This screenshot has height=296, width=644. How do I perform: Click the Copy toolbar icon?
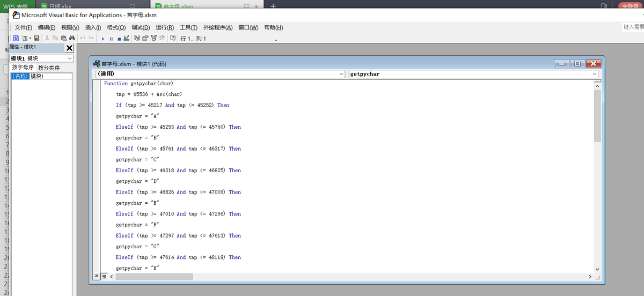click(x=55, y=38)
